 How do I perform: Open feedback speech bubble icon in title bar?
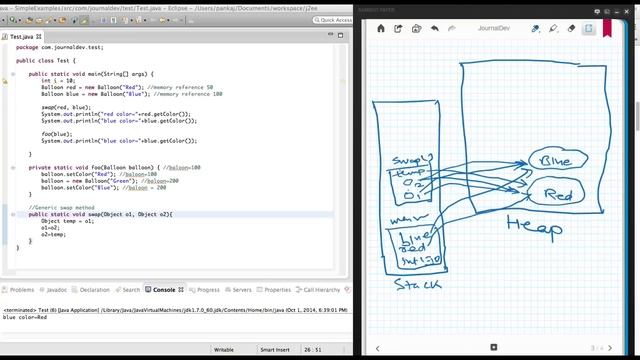coord(597,12)
